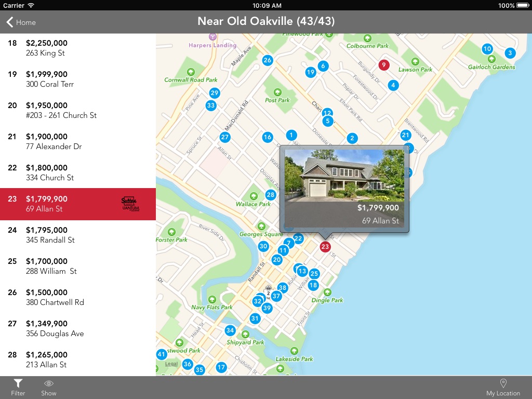Select listing 20 at 261 Church St
Screen dimensions: 532x399
(x=78, y=110)
